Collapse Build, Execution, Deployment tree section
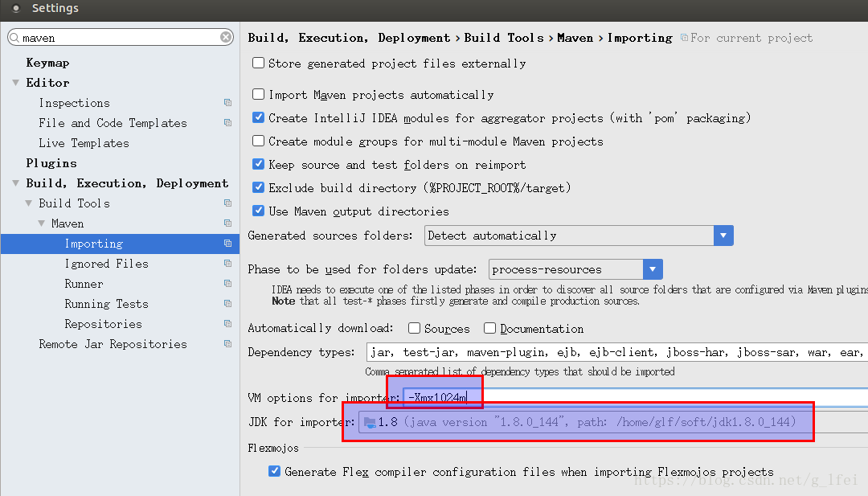The image size is (868, 496). coord(15,183)
